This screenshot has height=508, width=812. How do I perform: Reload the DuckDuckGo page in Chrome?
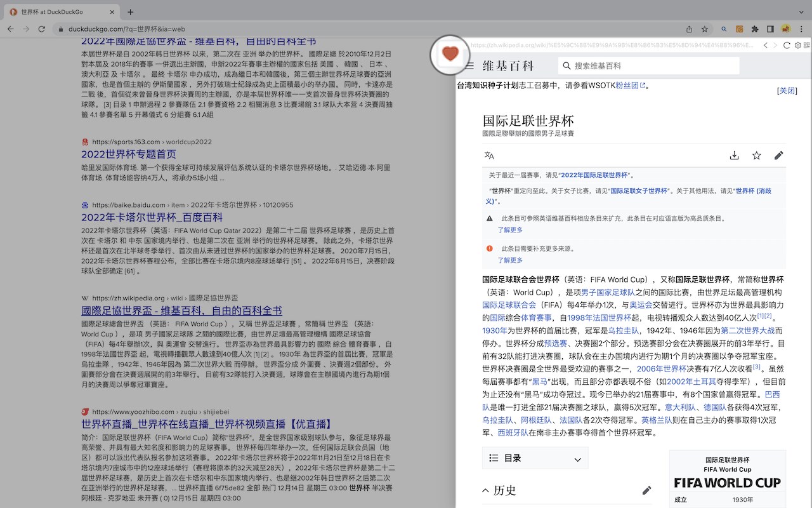pos(42,29)
